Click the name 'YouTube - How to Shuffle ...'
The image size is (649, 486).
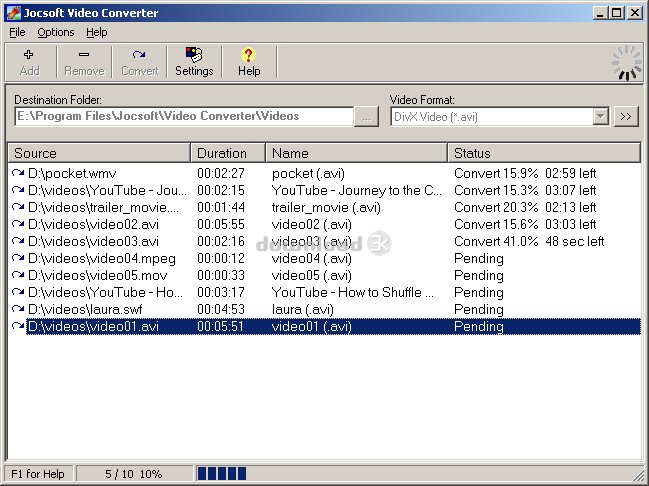coord(353,292)
